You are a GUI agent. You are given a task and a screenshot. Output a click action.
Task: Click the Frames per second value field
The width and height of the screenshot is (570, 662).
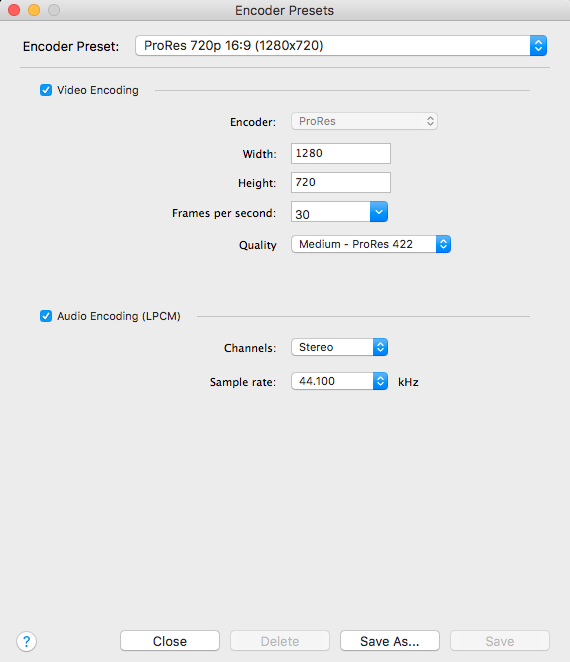[x=331, y=212]
